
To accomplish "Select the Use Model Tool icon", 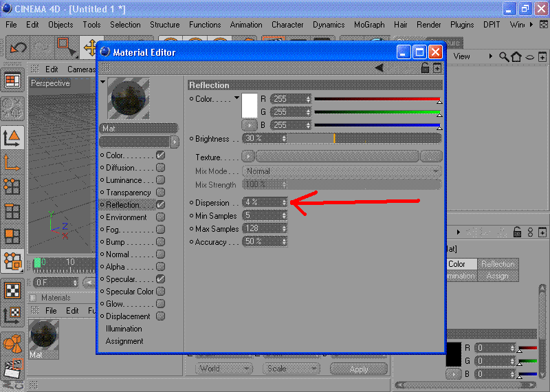I will (12, 138).
